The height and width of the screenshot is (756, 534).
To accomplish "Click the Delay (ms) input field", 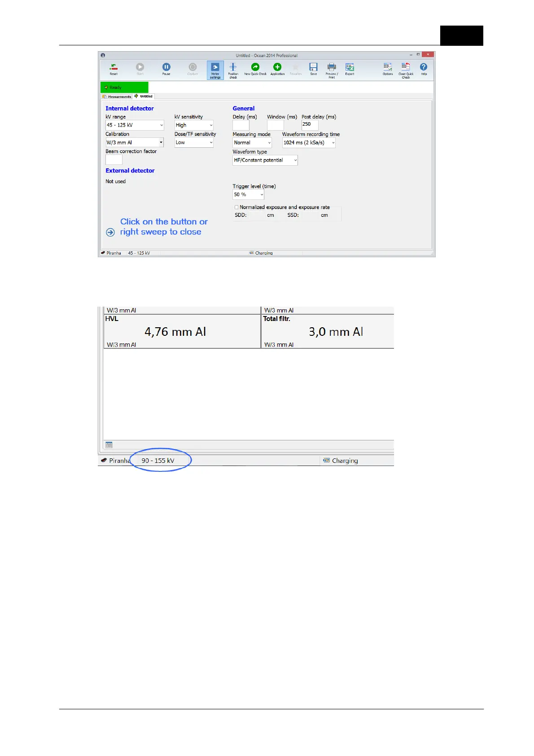I will click(241, 125).
